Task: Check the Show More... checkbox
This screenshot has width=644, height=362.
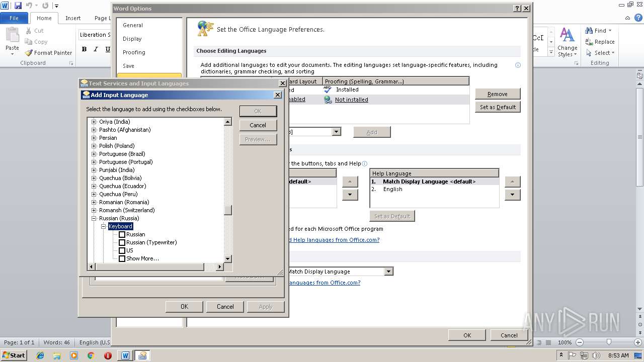Action: tap(122, 258)
